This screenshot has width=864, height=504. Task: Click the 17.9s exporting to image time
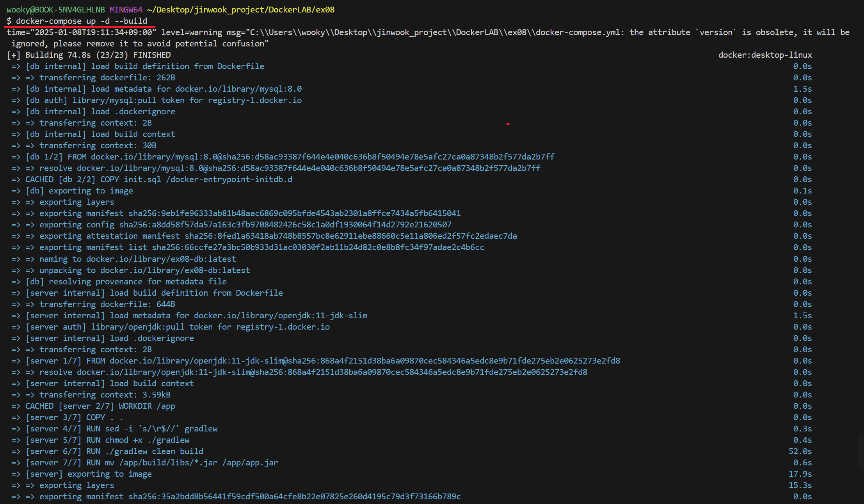800,474
